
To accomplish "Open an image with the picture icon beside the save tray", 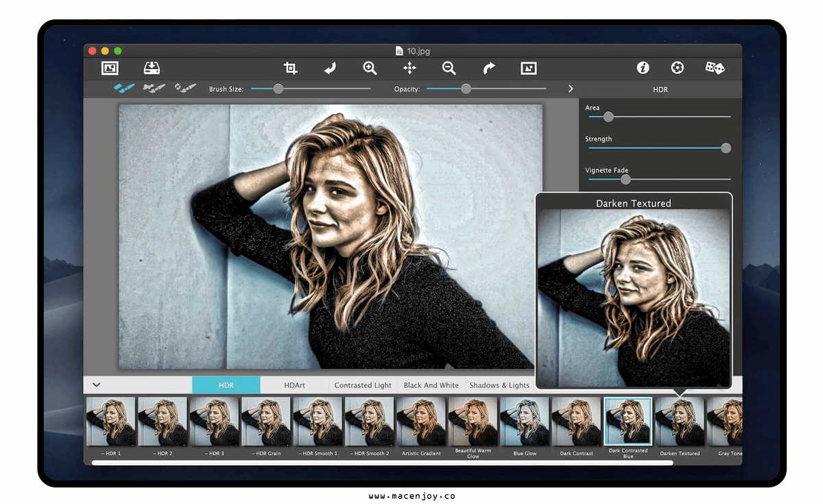I will (110, 68).
